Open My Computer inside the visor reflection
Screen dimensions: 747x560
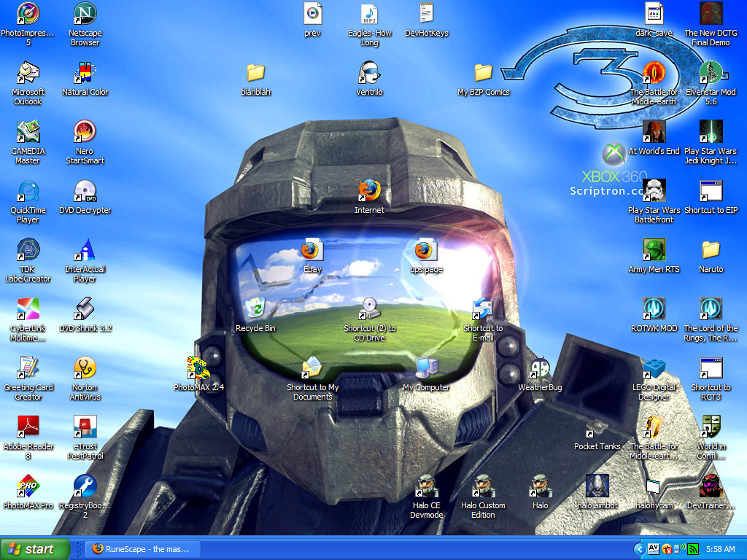[x=427, y=369]
